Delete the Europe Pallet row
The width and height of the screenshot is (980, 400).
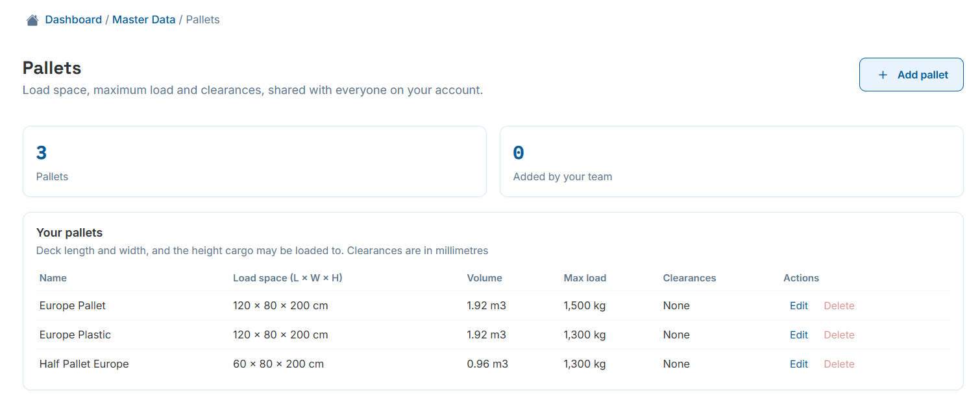point(839,305)
